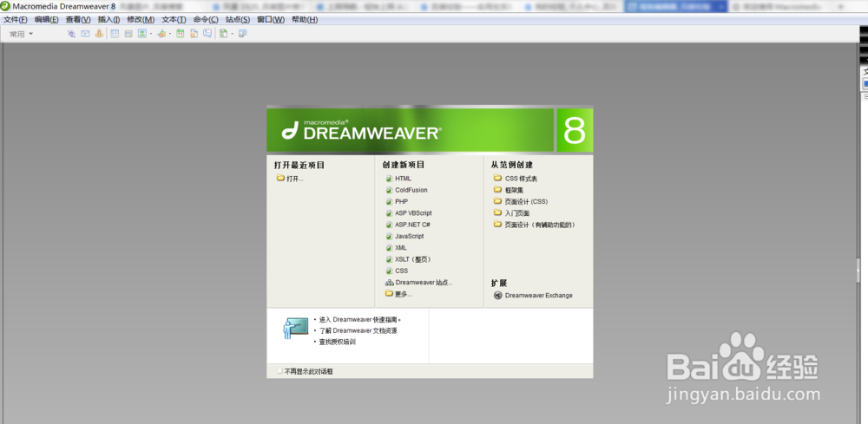The height and width of the screenshot is (424, 868).
Task: Create a new ColdFusion page
Action: point(407,190)
